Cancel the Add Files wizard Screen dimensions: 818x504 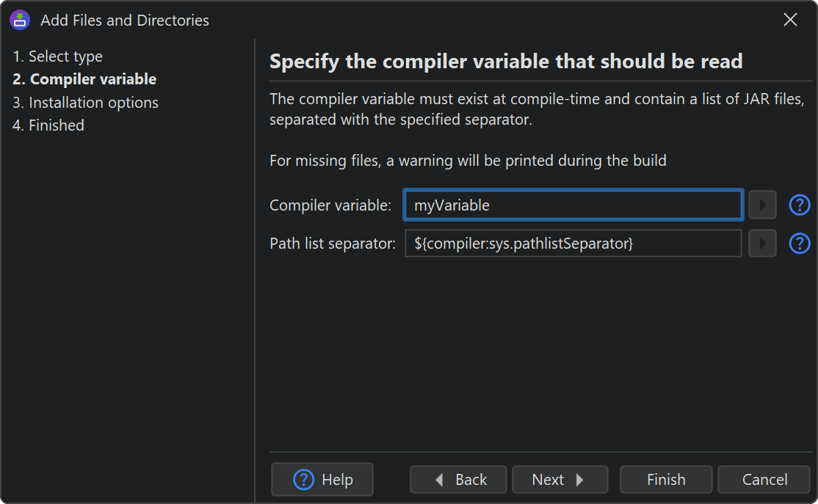764,480
